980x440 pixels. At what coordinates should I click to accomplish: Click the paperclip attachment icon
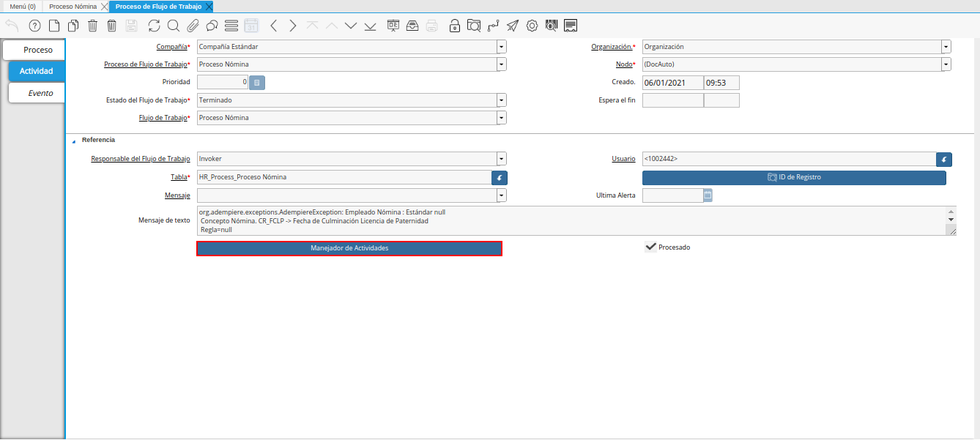tap(193, 26)
